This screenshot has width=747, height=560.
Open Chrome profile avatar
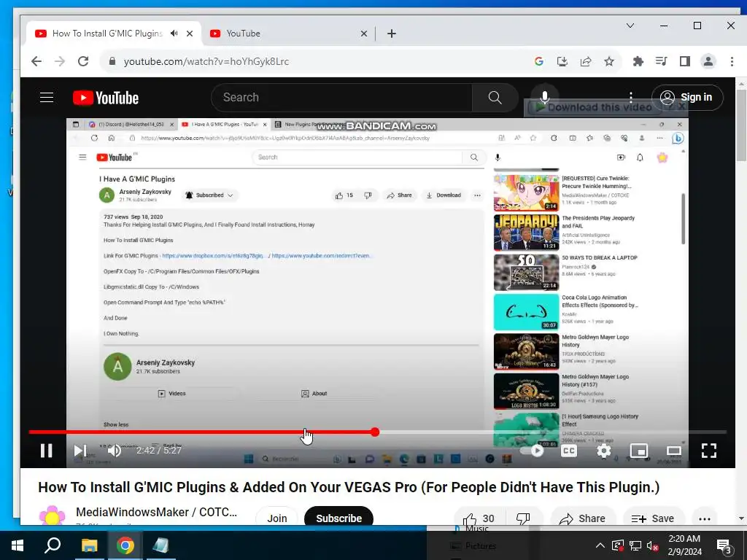pos(708,61)
